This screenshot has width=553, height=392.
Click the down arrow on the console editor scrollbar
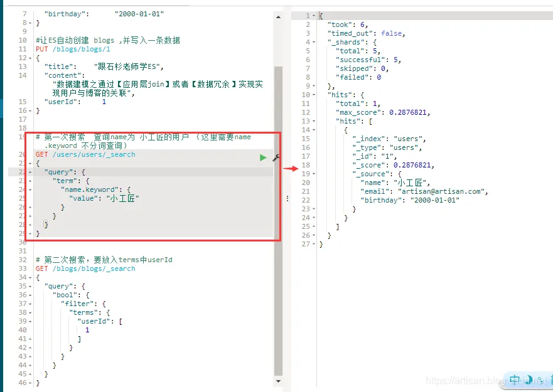click(279, 381)
